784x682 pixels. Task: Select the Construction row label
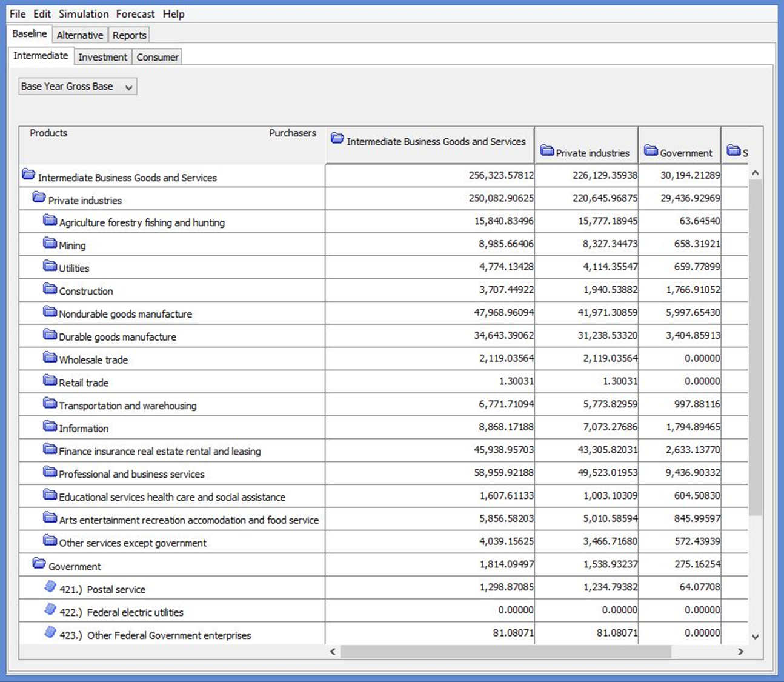[86, 291]
